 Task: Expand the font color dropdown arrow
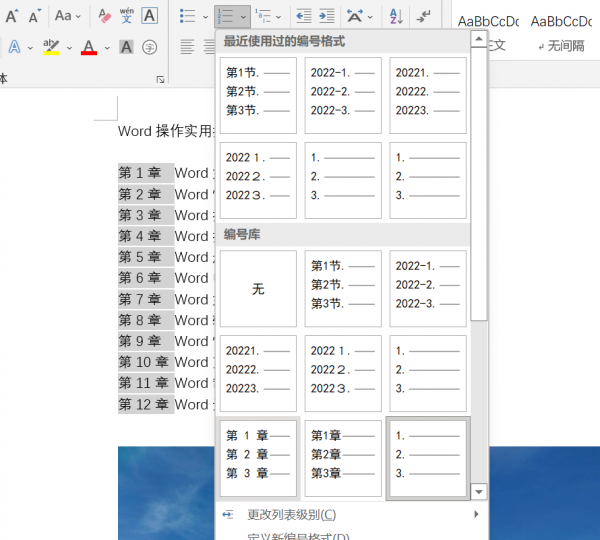(x=107, y=48)
